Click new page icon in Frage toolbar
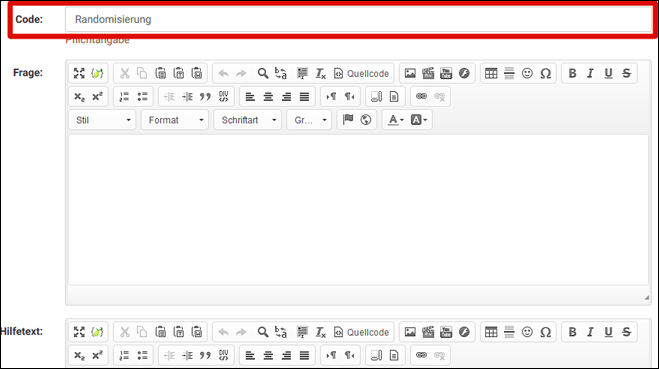Viewport: 659px width, 369px height. pyautogui.click(x=394, y=97)
